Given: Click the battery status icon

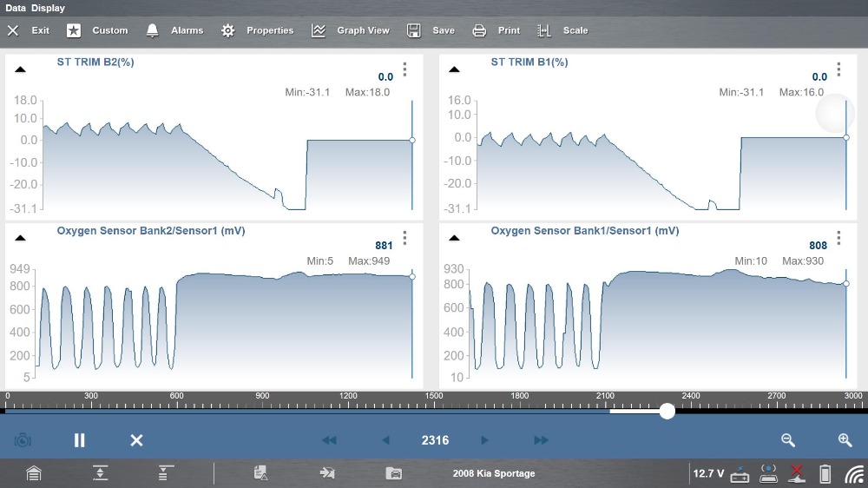Looking at the screenshot, I should (825, 473).
